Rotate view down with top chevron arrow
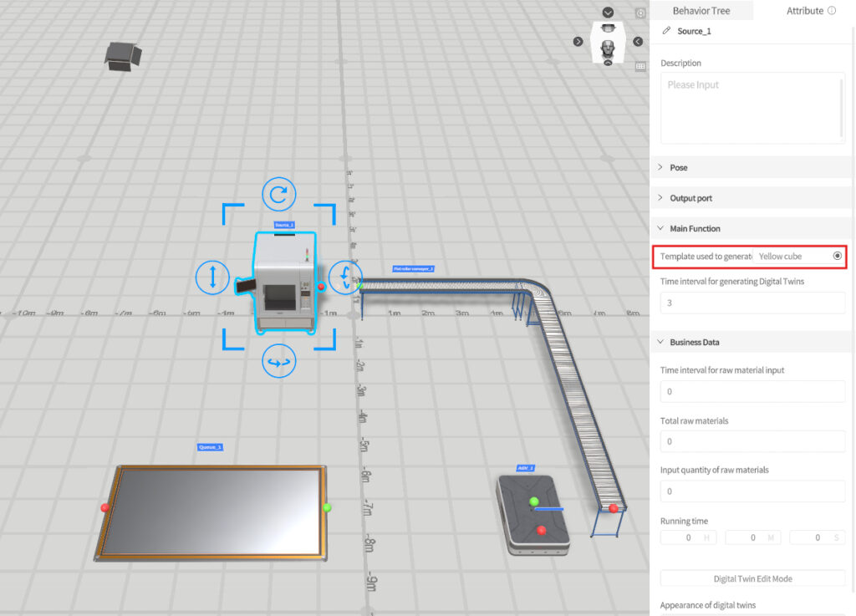The image size is (856, 616). point(608,13)
